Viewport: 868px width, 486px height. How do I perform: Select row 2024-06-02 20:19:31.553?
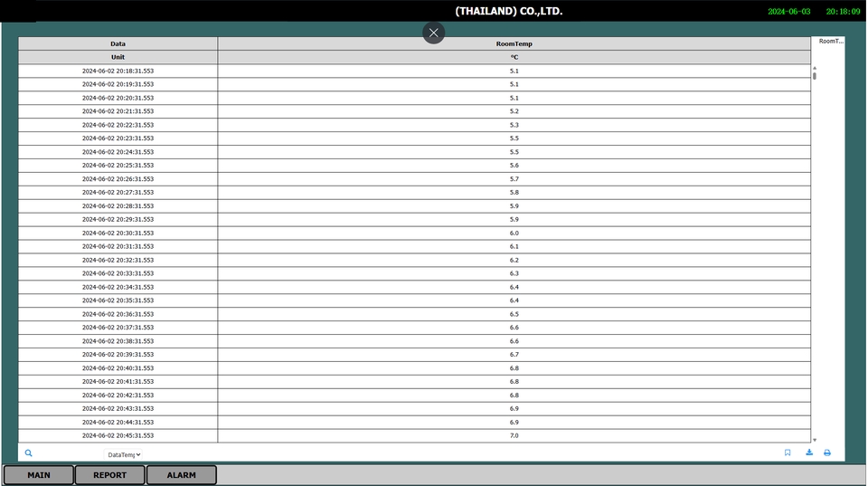[x=415, y=84]
